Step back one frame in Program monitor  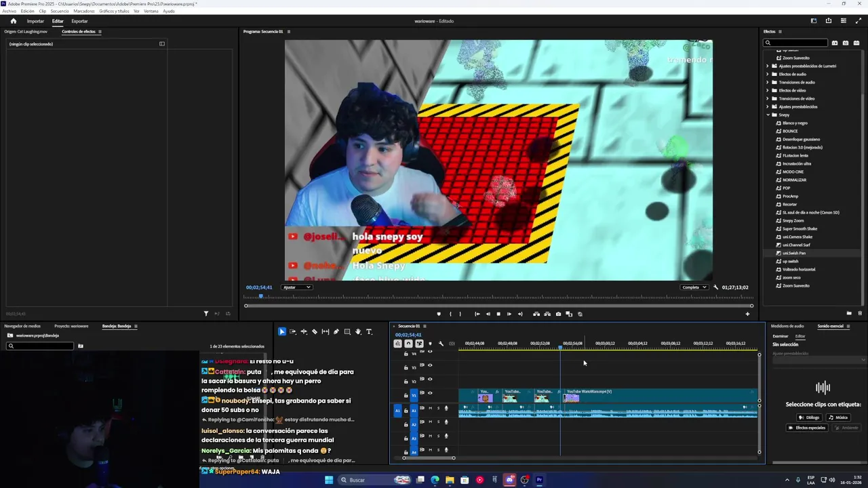tap(488, 314)
